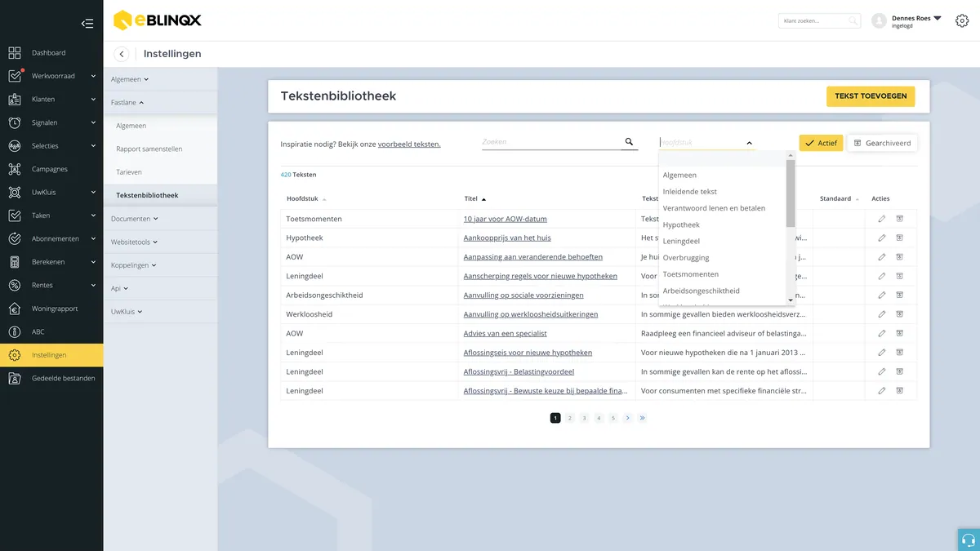Expand the Documenten settings section
The image size is (980, 551).
pyautogui.click(x=135, y=219)
